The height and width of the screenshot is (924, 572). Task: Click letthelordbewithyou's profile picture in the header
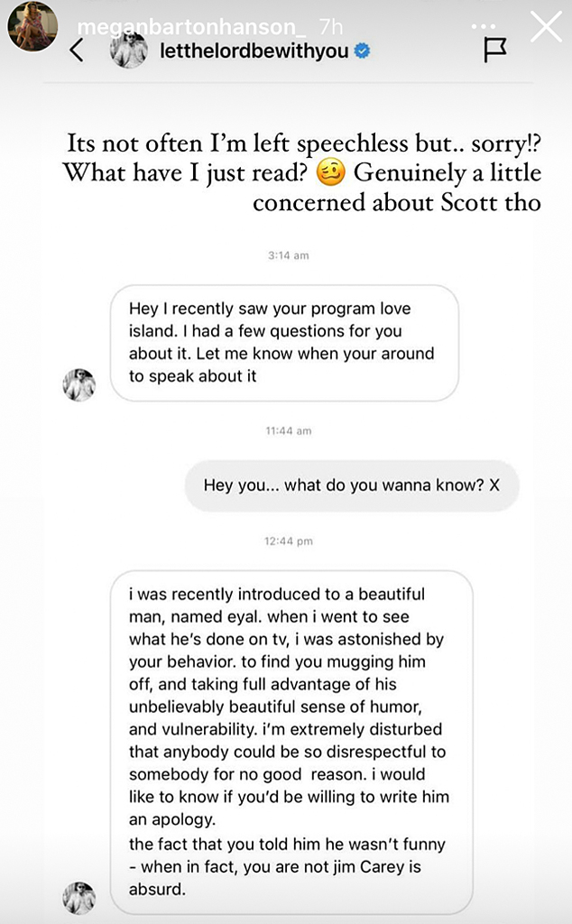pyautogui.click(x=130, y=51)
